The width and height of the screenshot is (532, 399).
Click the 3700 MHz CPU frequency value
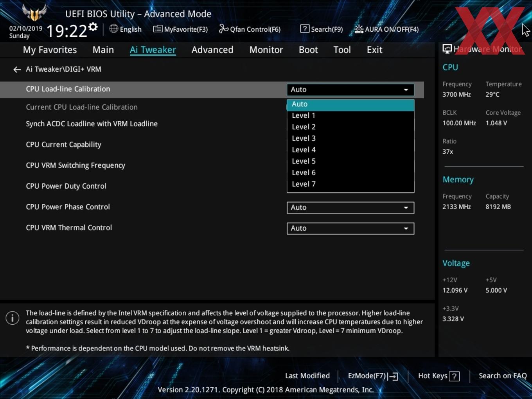(x=457, y=95)
